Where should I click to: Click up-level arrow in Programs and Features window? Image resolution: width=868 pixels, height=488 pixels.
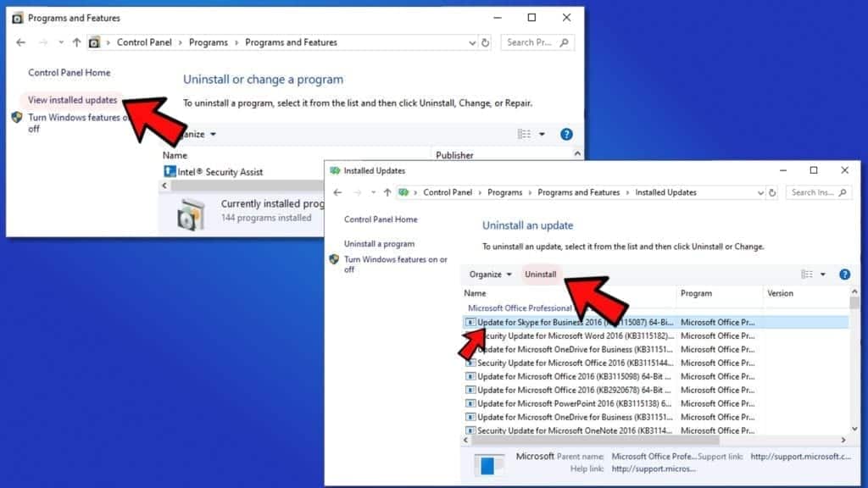[x=76, y=42]
